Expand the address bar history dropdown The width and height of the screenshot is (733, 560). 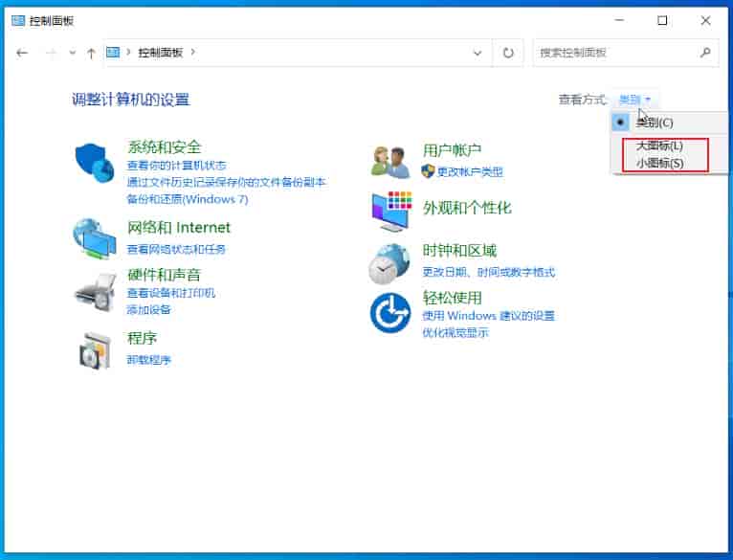(x=478, y=53)
